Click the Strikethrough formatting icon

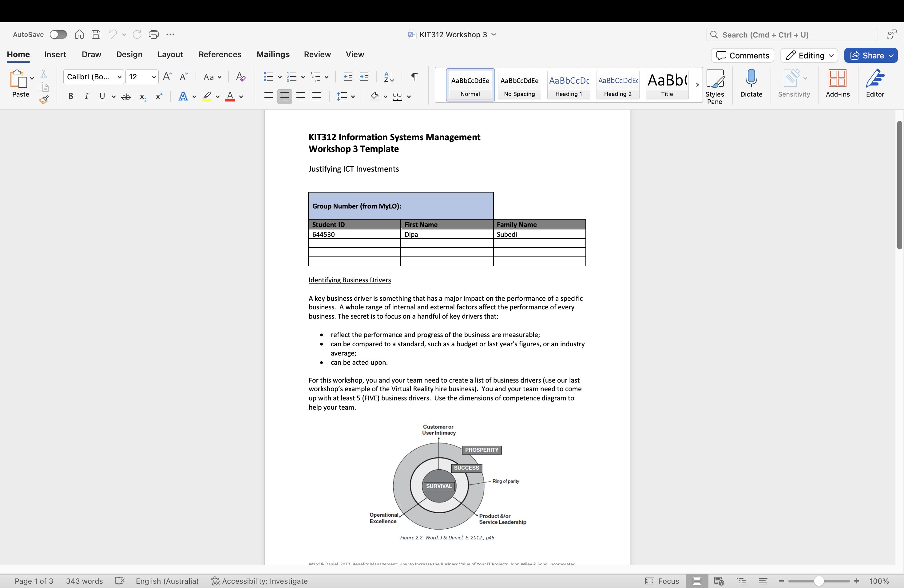pos(126,97)
